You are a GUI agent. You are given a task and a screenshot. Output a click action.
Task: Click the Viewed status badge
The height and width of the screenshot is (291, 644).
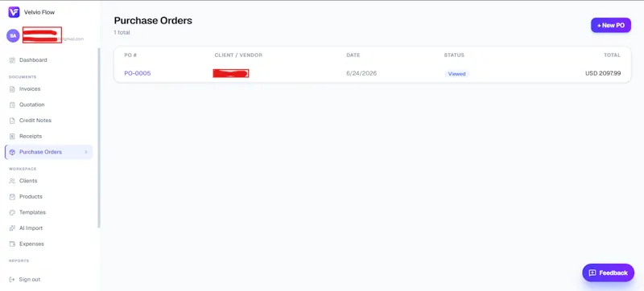[456, 74]
